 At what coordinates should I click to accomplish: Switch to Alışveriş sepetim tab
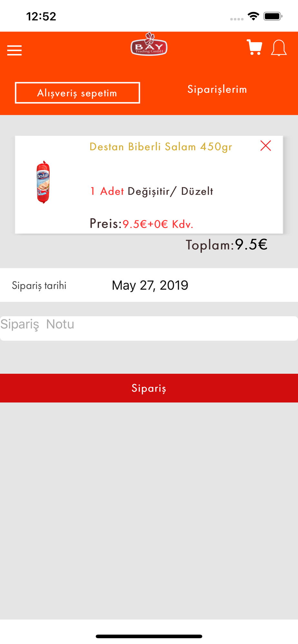(77, 93)
